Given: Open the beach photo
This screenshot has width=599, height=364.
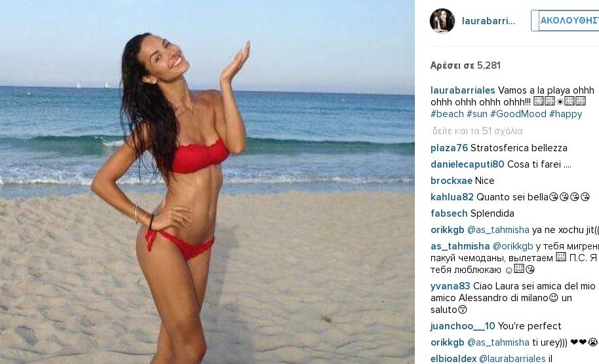Looking at the screenshot, I should [x=207, y=182].
